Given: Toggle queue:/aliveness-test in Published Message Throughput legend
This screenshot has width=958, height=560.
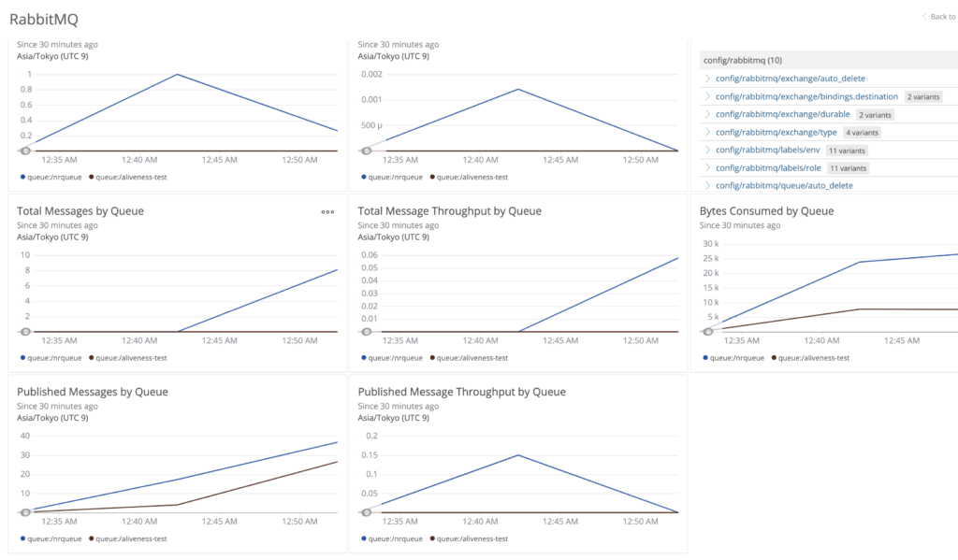Looking at the screenshot, I should (469, 538).
